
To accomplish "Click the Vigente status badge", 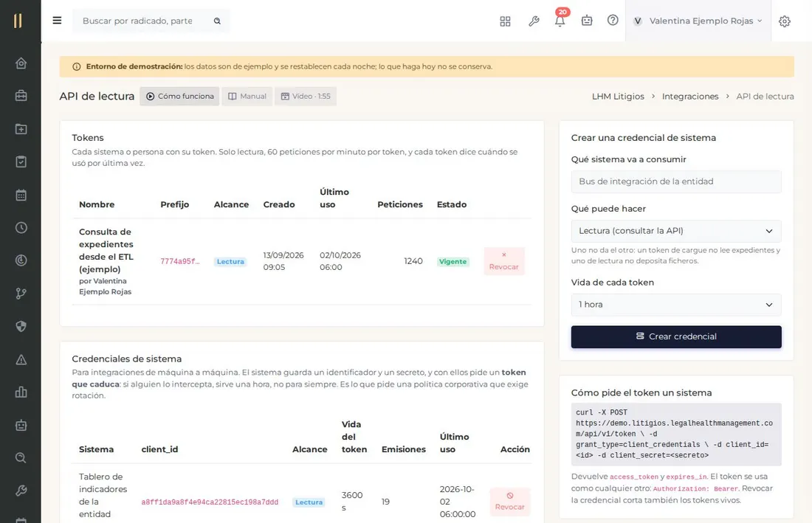I will [453, 262].
